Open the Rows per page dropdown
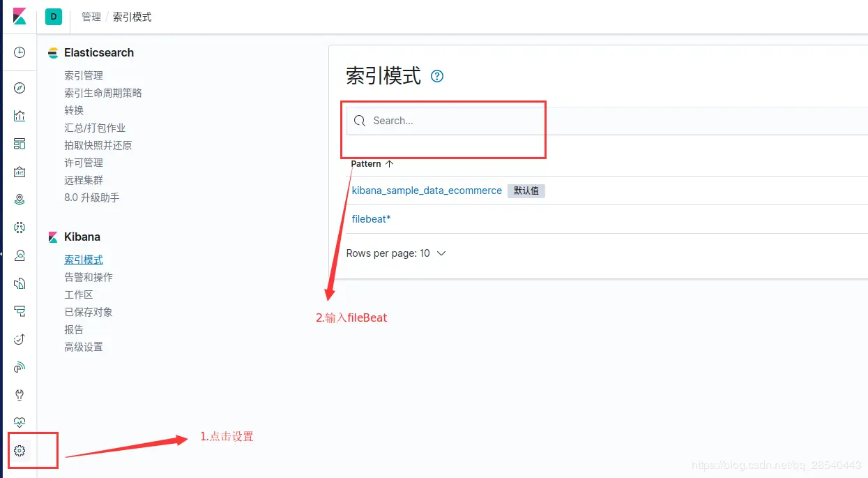The image size is (868, 478). coord(397,253)
